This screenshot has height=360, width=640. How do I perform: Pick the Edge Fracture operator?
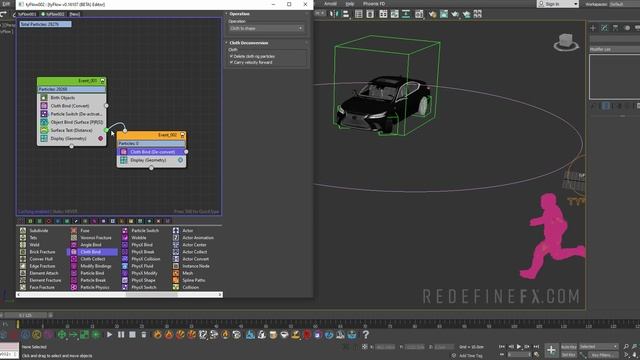[42, 266]
